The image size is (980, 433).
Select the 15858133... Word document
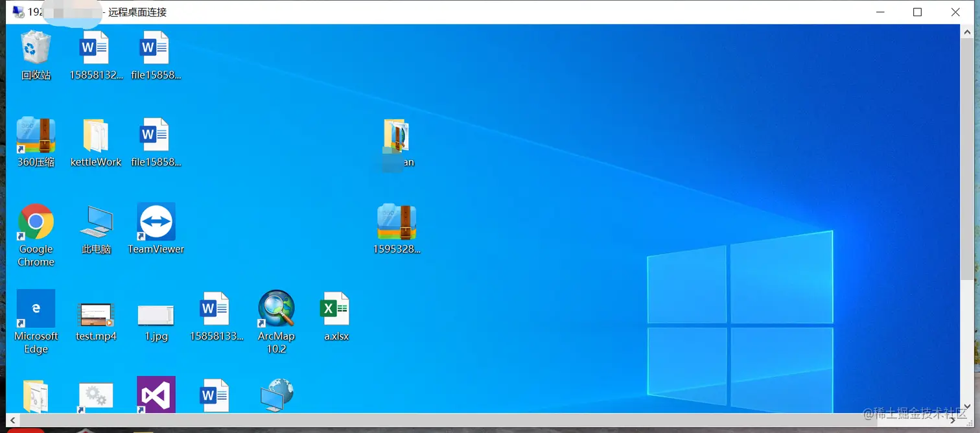pos(216,316)
